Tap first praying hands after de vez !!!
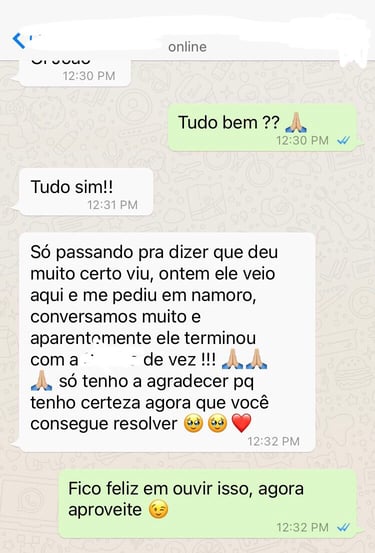This screenshot has width=375, height=553. pyautogui.click(x=232, y=359)
